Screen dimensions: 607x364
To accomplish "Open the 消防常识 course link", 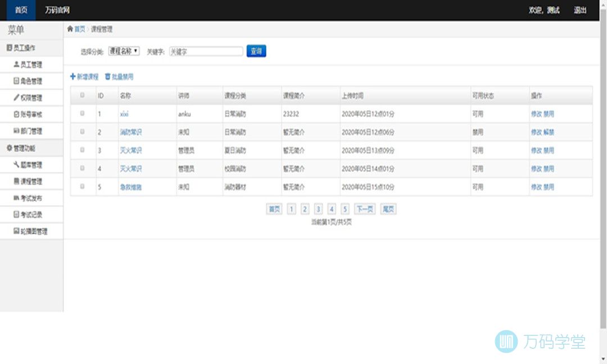I will 131,133.
